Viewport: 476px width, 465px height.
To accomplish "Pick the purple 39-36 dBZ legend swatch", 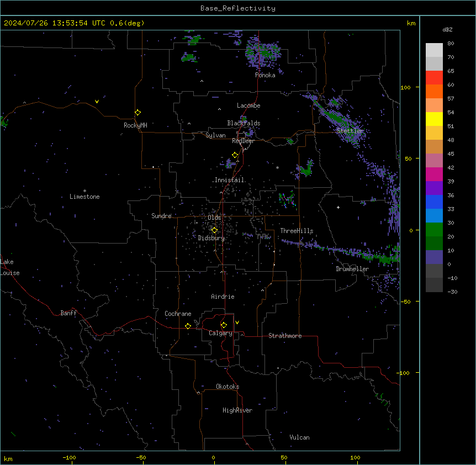I will [x=434, y=188].
